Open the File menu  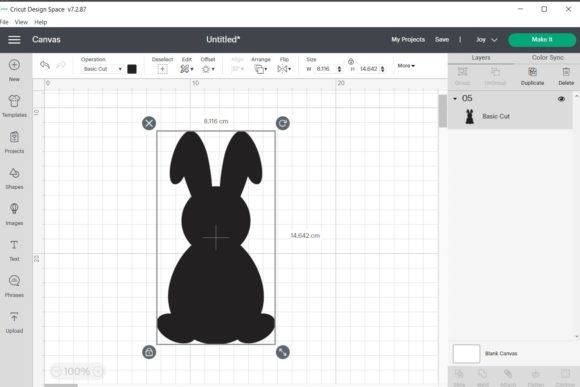tap(4, 22)
